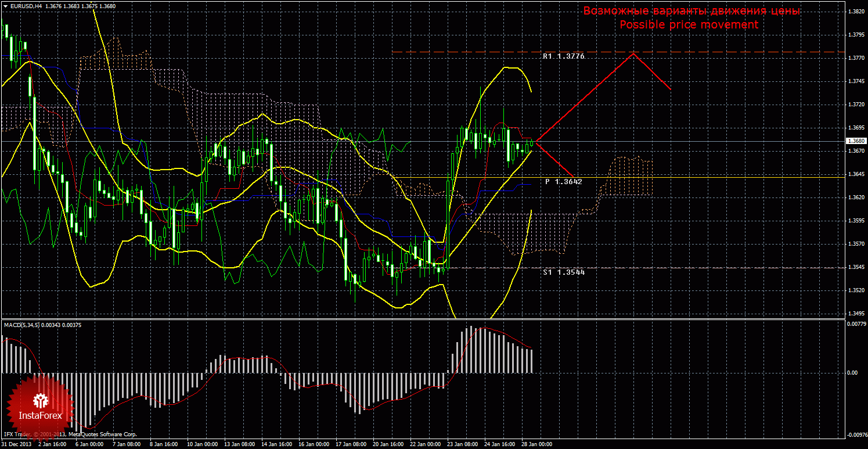Click the EURUSD,H4 chart title
Screen dimensions: 868x449
(25, 5)
